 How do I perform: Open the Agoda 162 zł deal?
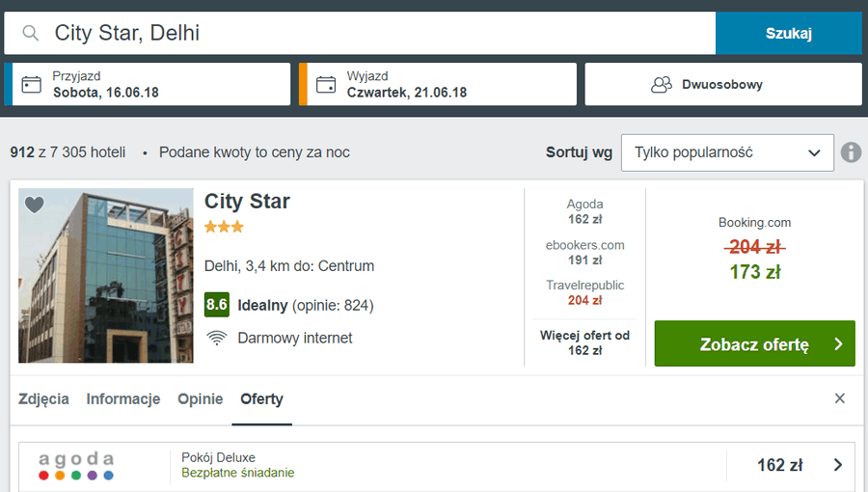click(584, 211)
